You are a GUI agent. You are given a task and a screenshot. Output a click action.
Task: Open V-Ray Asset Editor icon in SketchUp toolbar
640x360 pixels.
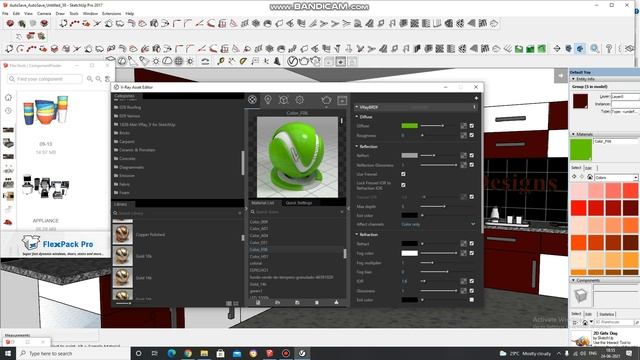click(x=292, y=62)
